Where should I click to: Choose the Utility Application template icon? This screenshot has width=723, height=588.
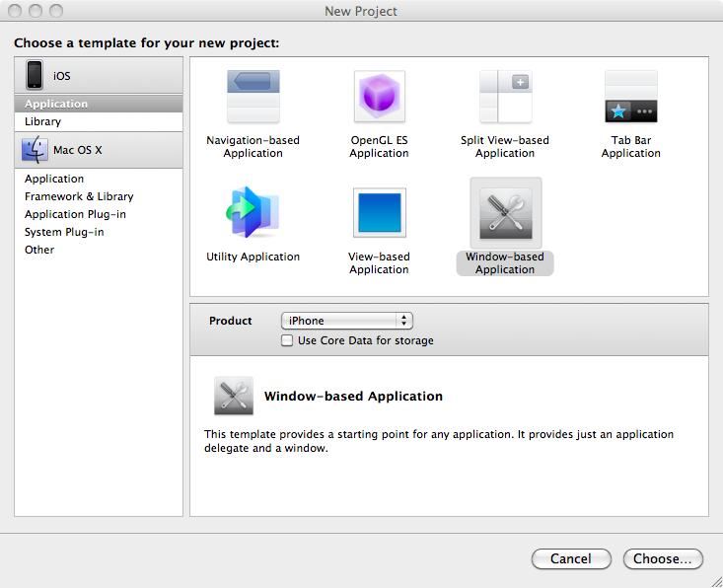(253, 212)
